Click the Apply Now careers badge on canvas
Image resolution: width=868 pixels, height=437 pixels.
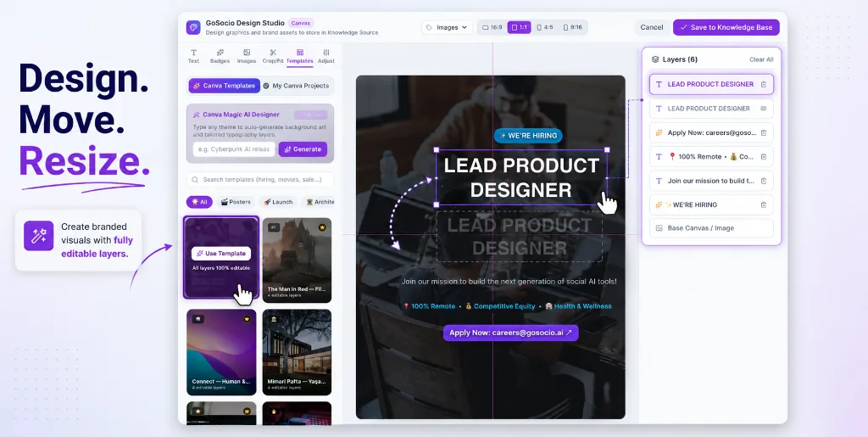pos(510,333)
